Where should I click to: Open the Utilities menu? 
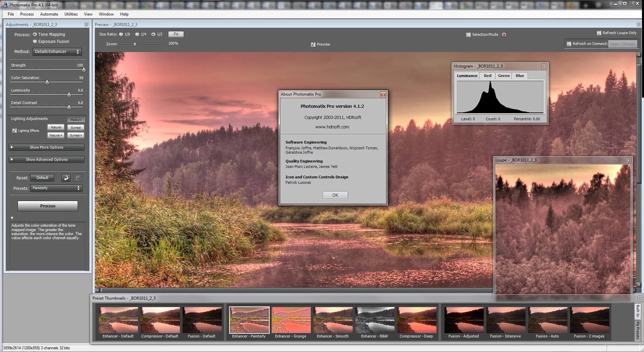(x=71, y=14)
